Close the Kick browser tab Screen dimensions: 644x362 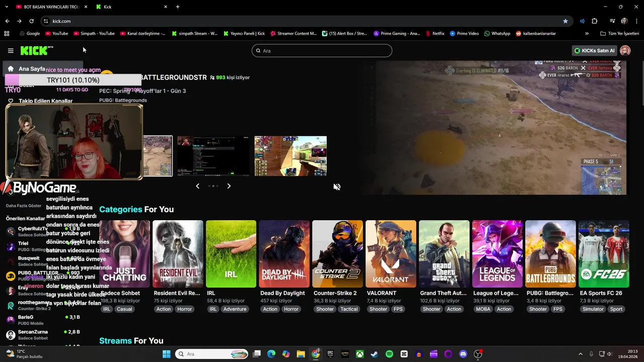click(166, 7)
